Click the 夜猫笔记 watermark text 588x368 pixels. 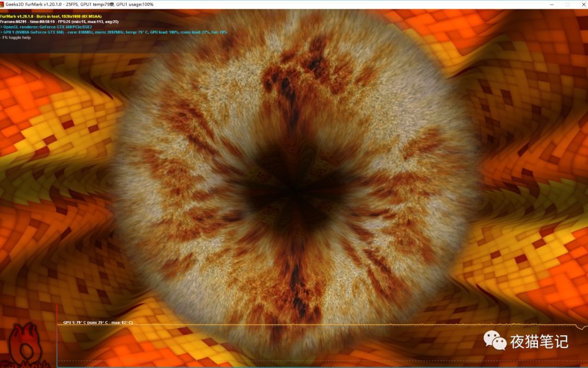pyautogui.click(x=539, y=341)
